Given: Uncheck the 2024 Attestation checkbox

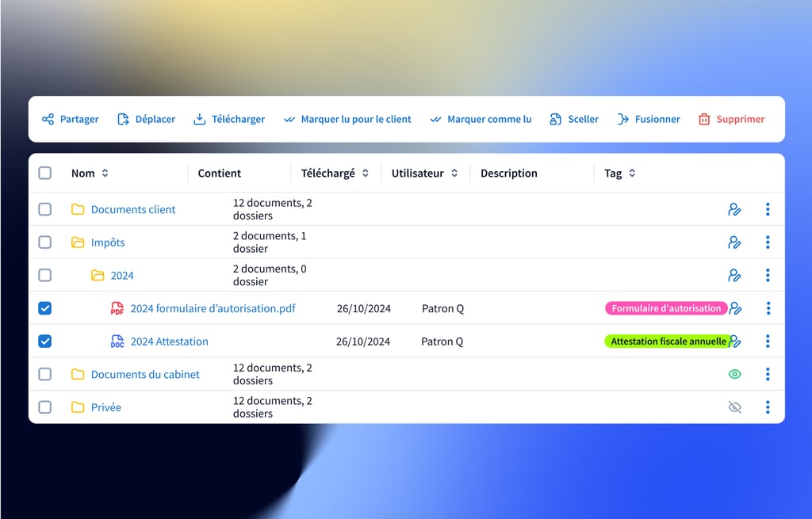Looking at the screenshot, I should pyautogui.click(x=45, y=342).
